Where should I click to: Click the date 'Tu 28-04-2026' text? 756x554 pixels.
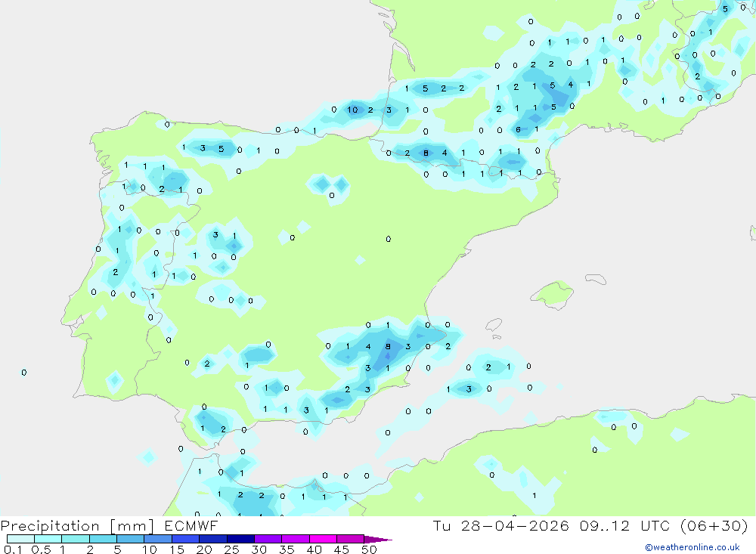coord(501,525)
